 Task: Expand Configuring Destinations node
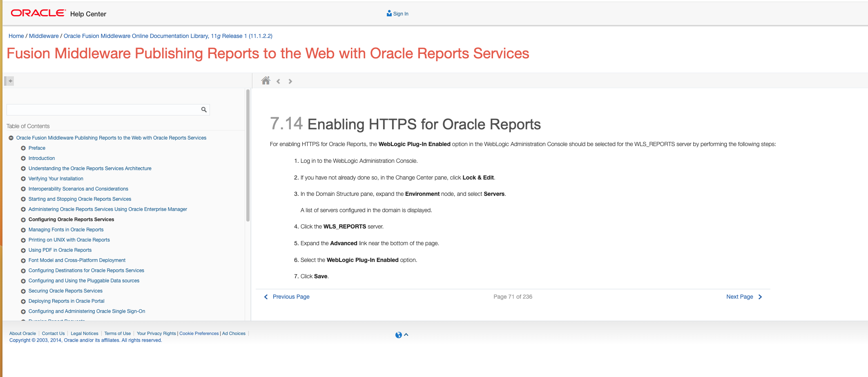[x=23, y=271]
